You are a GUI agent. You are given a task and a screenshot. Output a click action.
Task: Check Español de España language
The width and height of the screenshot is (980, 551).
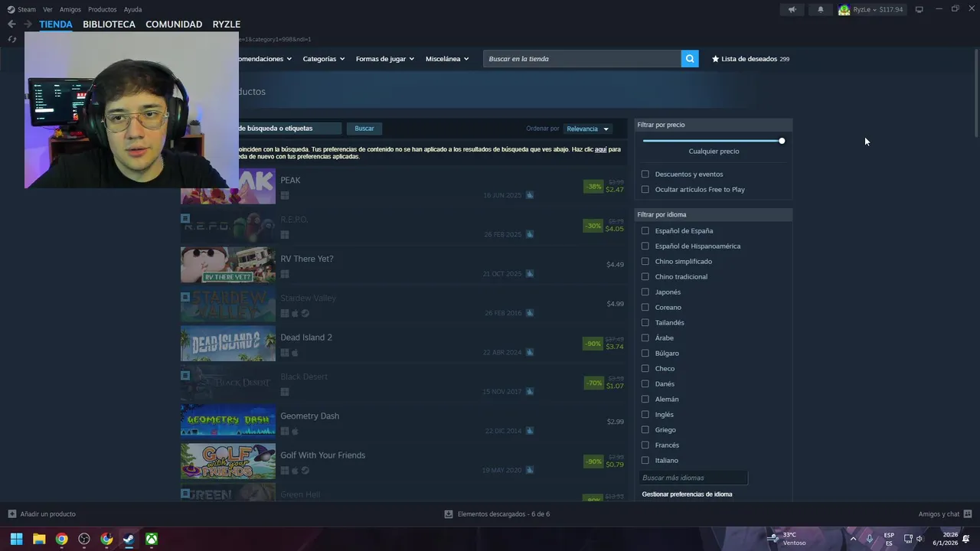point(645,231)
